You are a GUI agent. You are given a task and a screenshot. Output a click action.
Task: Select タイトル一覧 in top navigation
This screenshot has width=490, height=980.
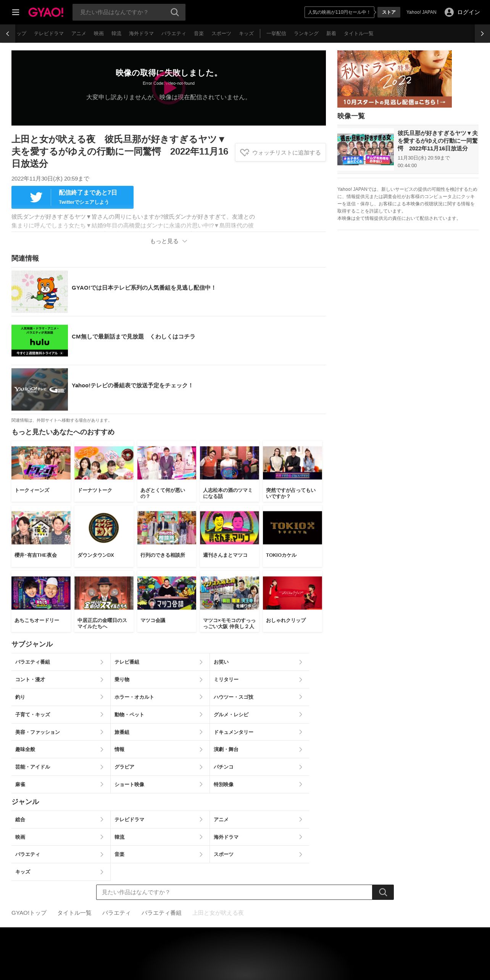(359, 34)
